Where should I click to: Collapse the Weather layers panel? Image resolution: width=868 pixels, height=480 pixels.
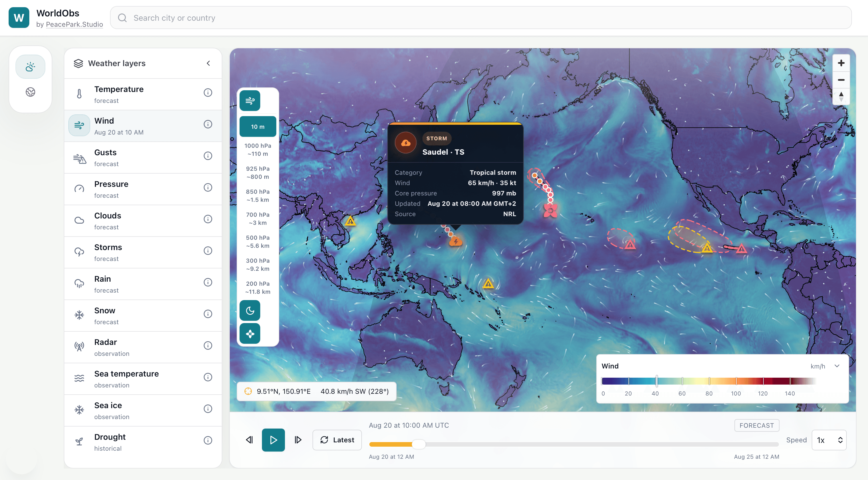point(208,63)
